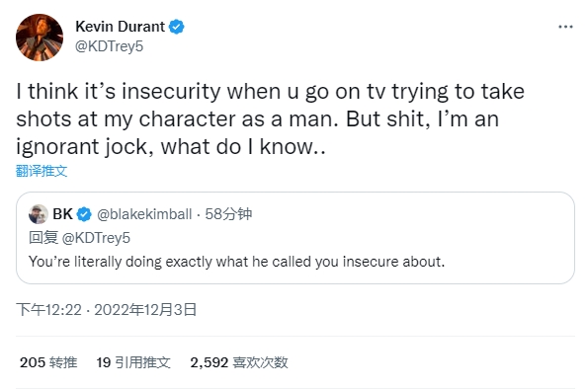Open the @KDTrey5 handle under name
588x390 pixels.
pyautogui.click(x=109, y=46)
